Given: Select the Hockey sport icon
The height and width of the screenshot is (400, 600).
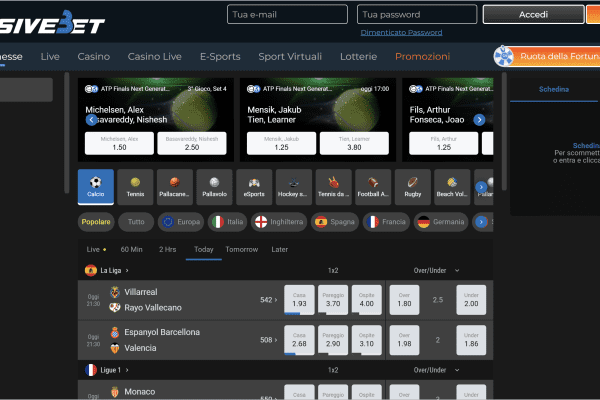Looking at the screenshot, I should click(294, 187).
